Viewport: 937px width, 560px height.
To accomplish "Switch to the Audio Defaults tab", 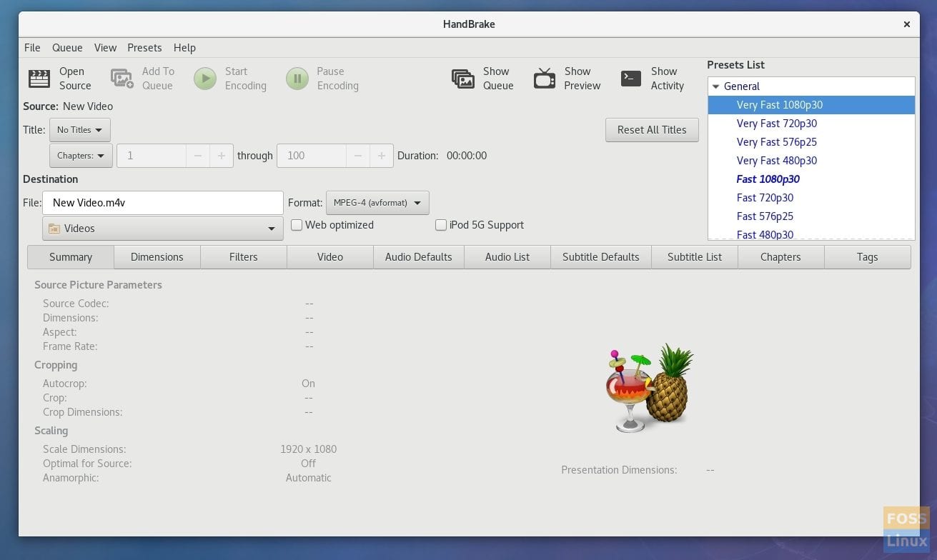I will click(x=419, y=257).
